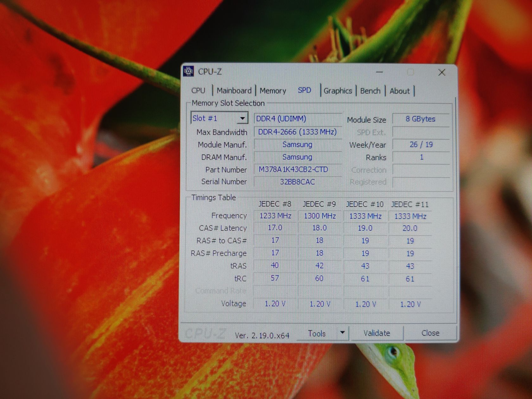Select the SPD tab
This screenshot has height=399, width=532.
coord(304,90)
